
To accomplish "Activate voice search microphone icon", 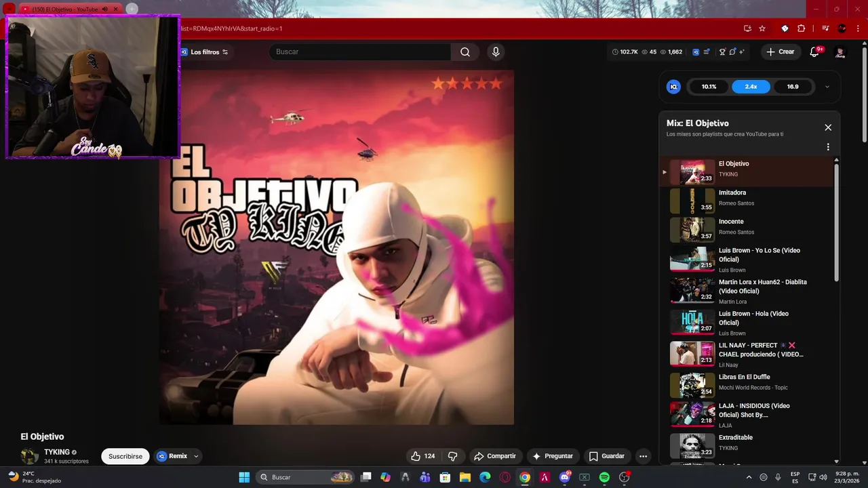I will pos(496,52).
